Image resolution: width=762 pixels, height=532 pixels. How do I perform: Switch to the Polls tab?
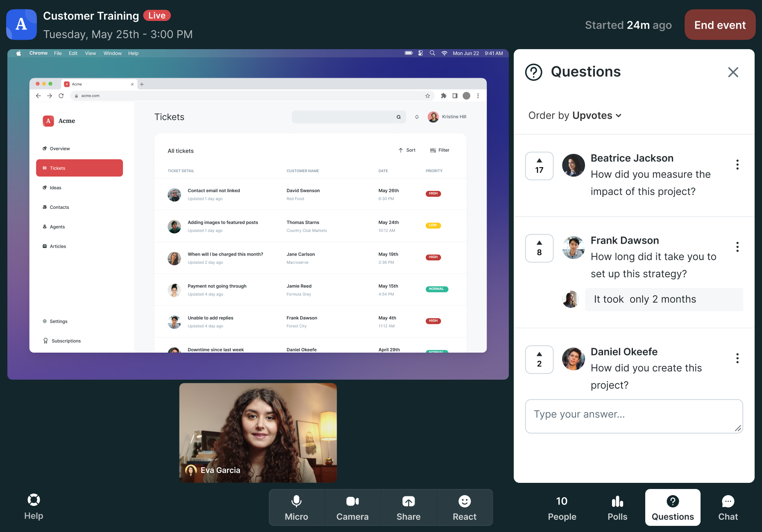point(617,508)
